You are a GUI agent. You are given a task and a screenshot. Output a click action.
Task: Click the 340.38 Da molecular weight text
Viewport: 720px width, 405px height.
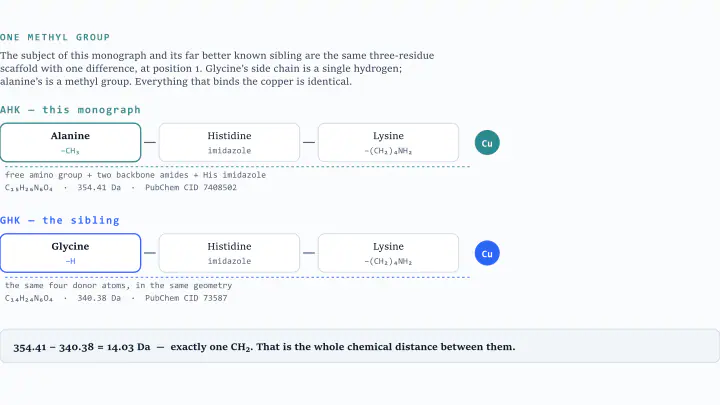click(99, 298)
